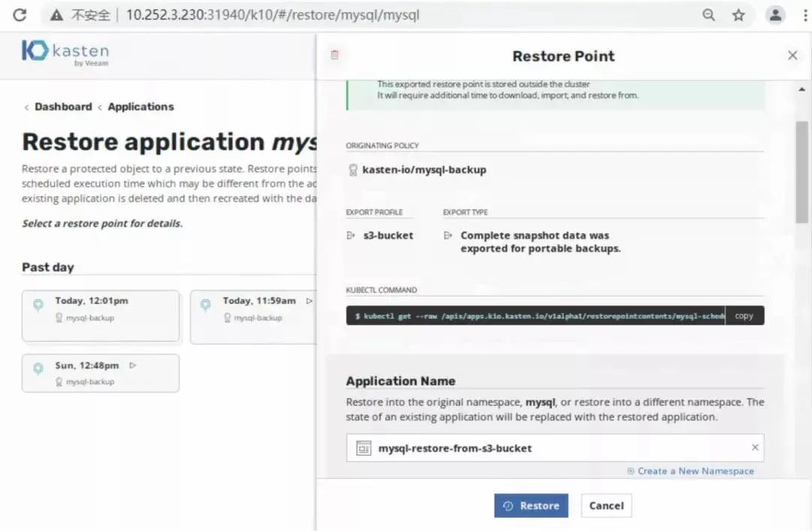Open the browser three-dot menu

point(805,15)
